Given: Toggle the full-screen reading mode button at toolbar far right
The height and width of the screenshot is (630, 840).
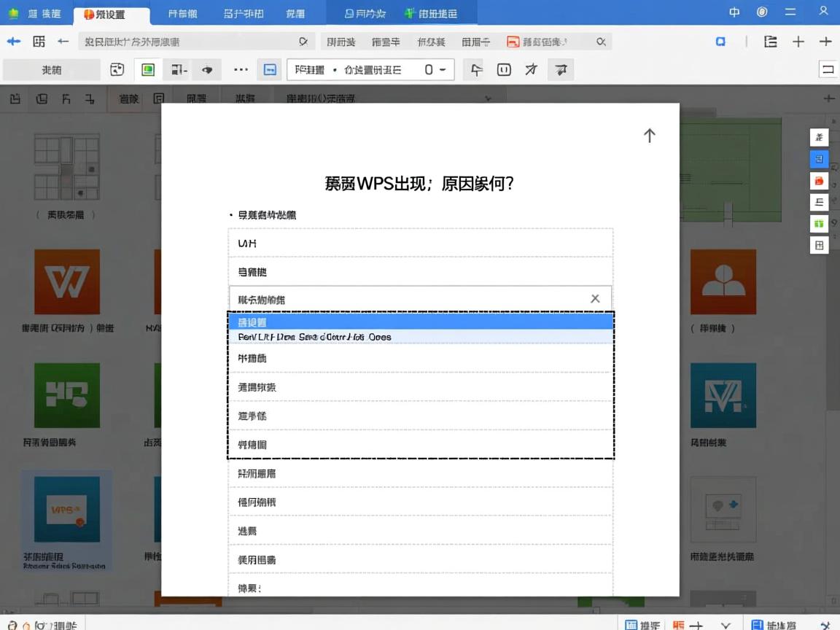Looking at the screenshot, I should tap(828, 69).
